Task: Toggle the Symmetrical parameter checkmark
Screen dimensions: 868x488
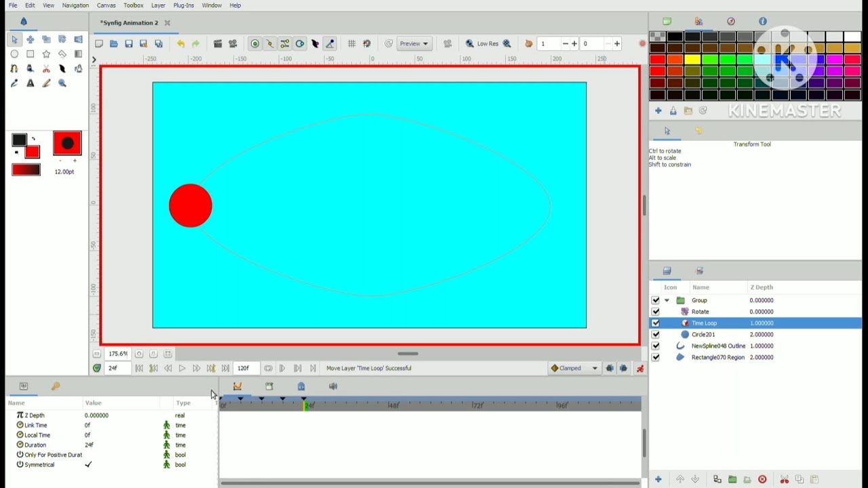Action: point(88,465)
